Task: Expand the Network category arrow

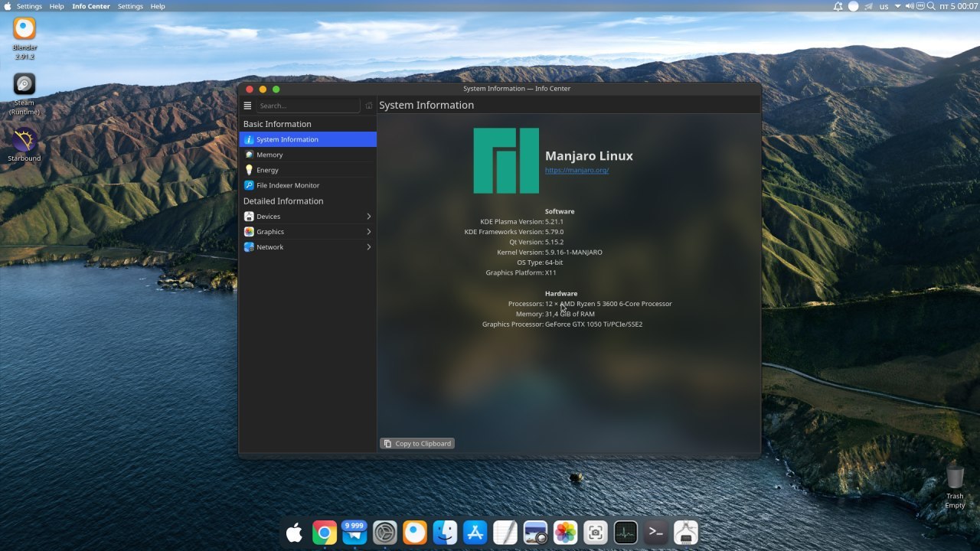Action: (368, 247)
